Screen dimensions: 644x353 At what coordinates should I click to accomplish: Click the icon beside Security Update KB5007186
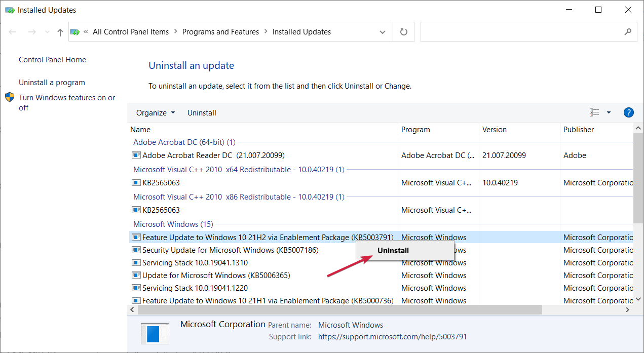click(x=136, y=250)
